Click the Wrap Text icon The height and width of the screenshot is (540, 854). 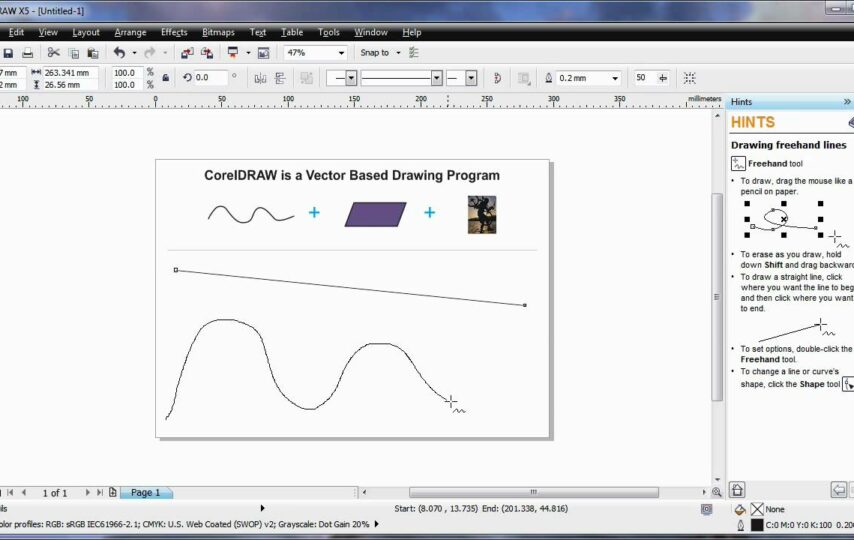click(524, 78)
